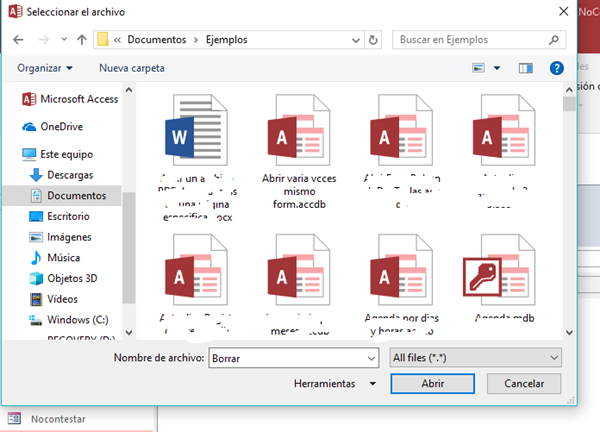Click the Abrir button
This screenshot has height=432, width=600.
pos(432,383)
